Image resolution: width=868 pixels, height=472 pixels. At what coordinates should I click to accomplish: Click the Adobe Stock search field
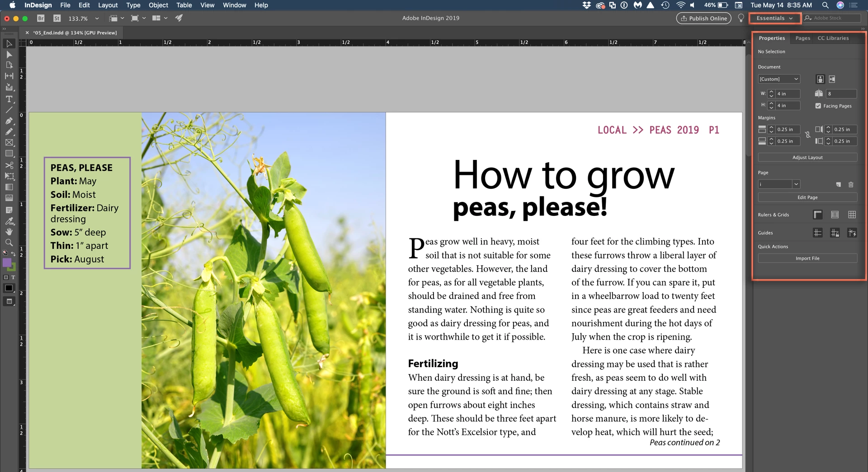click(832, 18)
